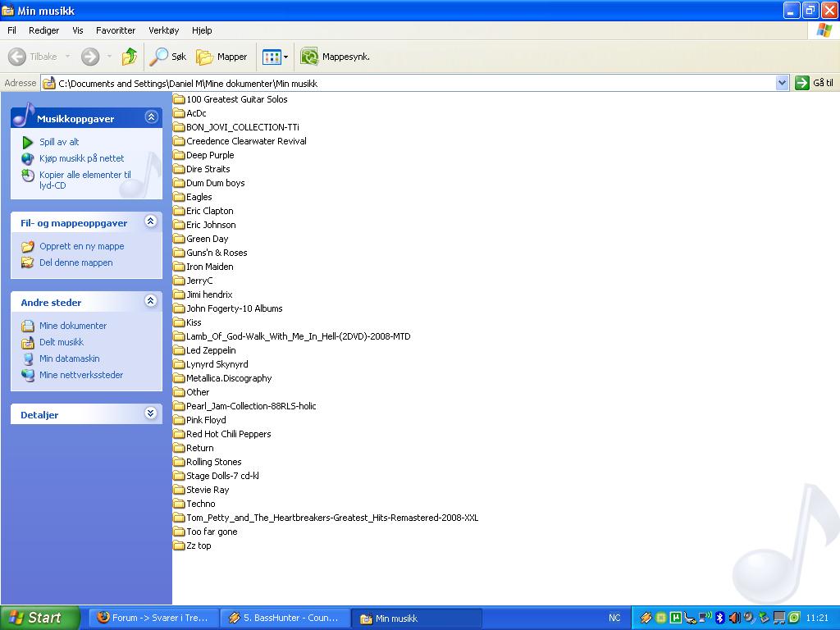Open Back button history dropdown arrow

(67, 57)
